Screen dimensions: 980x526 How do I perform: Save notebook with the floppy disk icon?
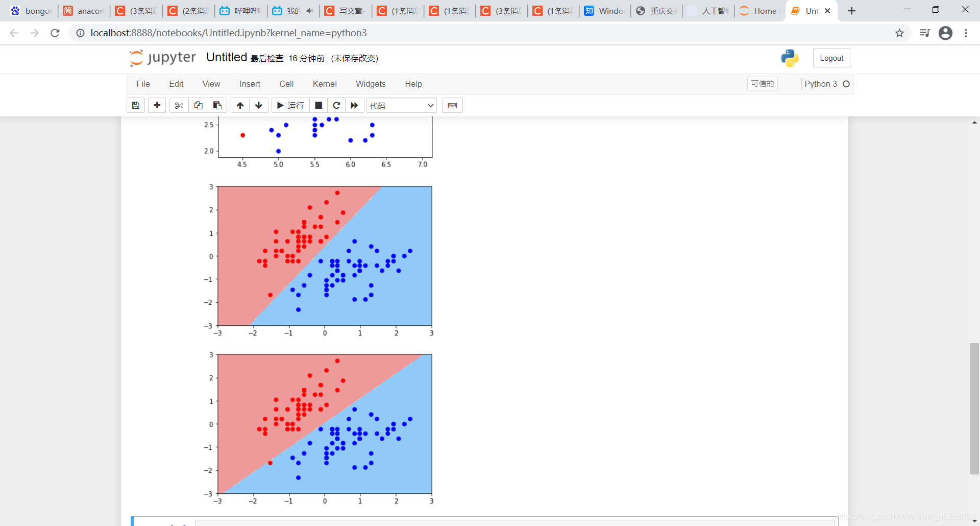[136, 105]
